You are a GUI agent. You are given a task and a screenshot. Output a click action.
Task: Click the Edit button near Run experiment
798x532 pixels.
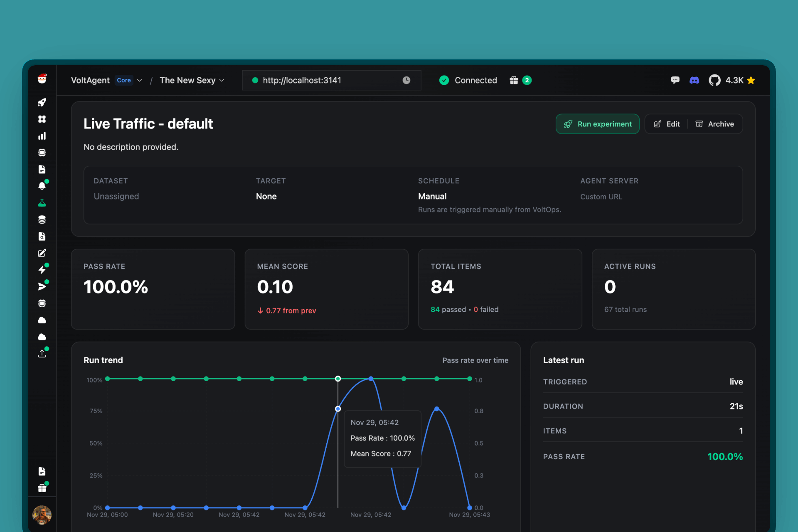(666, 123)
